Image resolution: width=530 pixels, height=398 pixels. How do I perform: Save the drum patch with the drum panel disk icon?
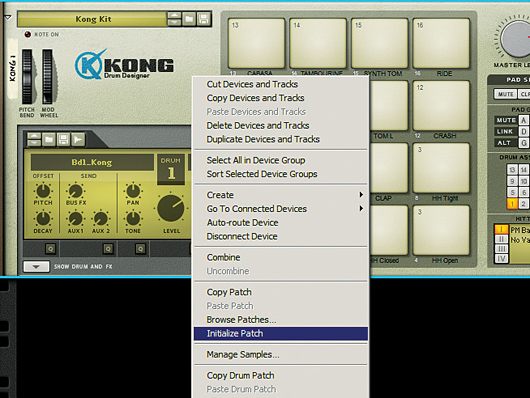pos(63,139)
